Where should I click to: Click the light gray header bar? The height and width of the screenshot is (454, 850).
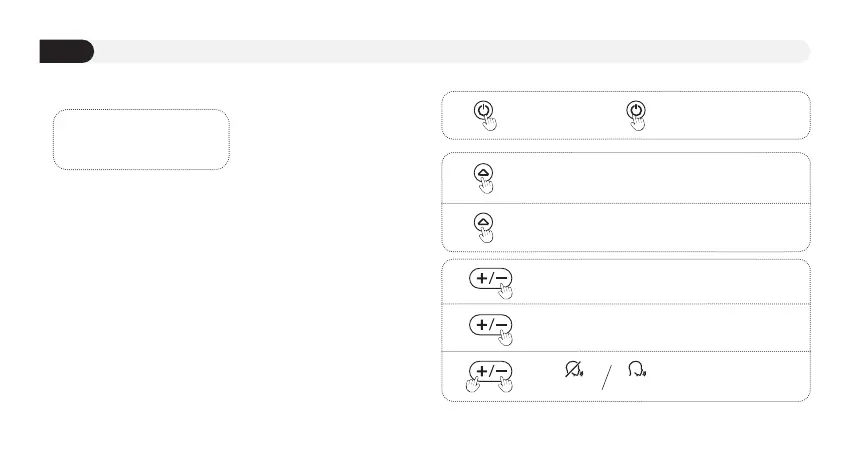tap(450, 51)
